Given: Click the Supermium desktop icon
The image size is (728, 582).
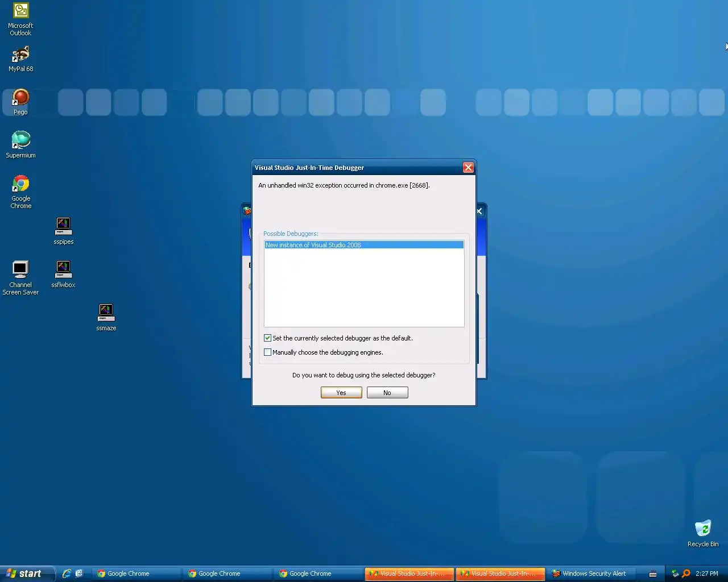Looking at the screenshot, I should click(20, 144).
